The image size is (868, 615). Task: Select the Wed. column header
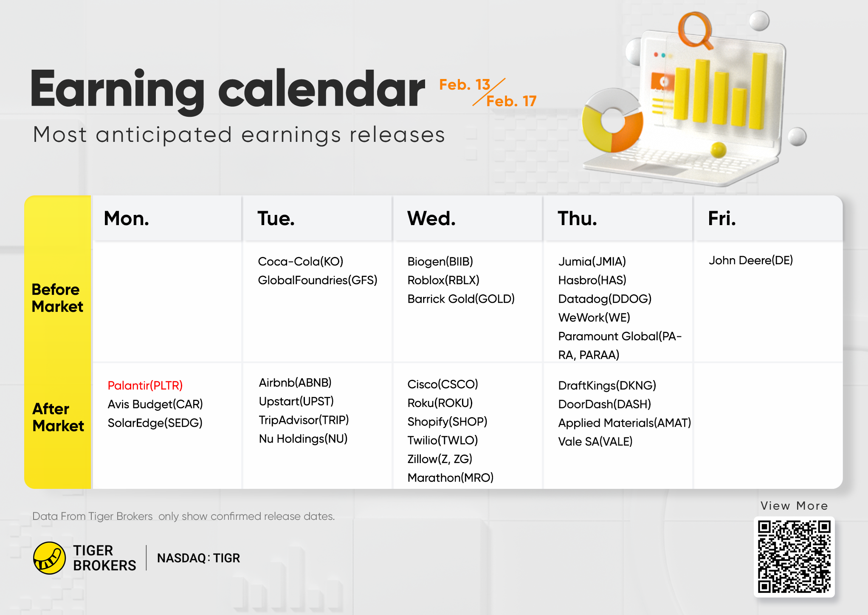[x=431, y=218]
